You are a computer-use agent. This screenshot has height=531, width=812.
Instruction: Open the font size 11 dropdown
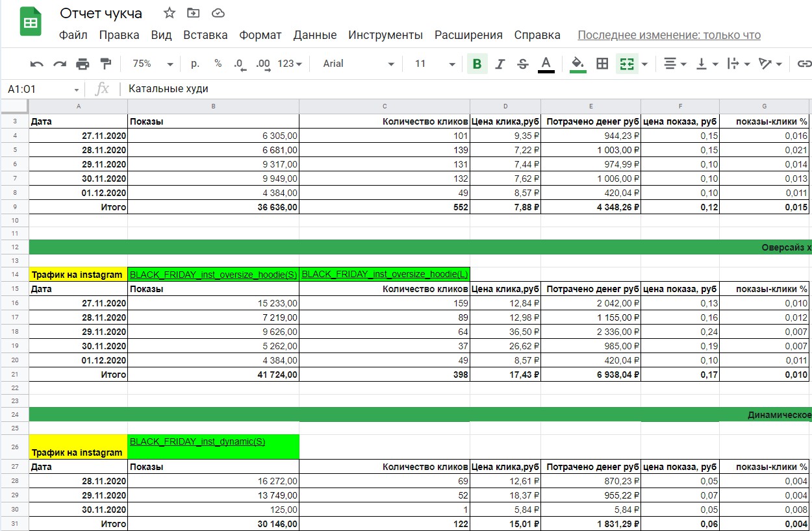[x=435, y=64]
